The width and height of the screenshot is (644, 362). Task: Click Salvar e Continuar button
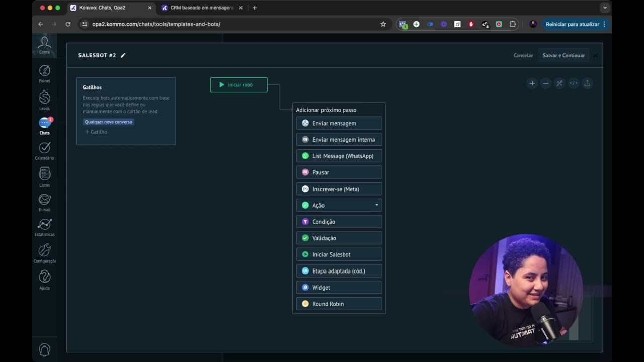click(x=563, y=55)
